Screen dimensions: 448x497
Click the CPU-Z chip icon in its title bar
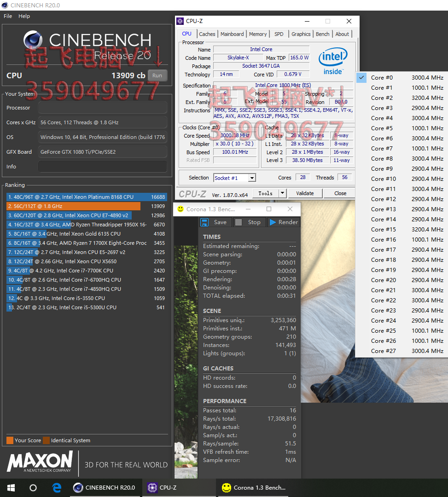[x=180, y=21]
